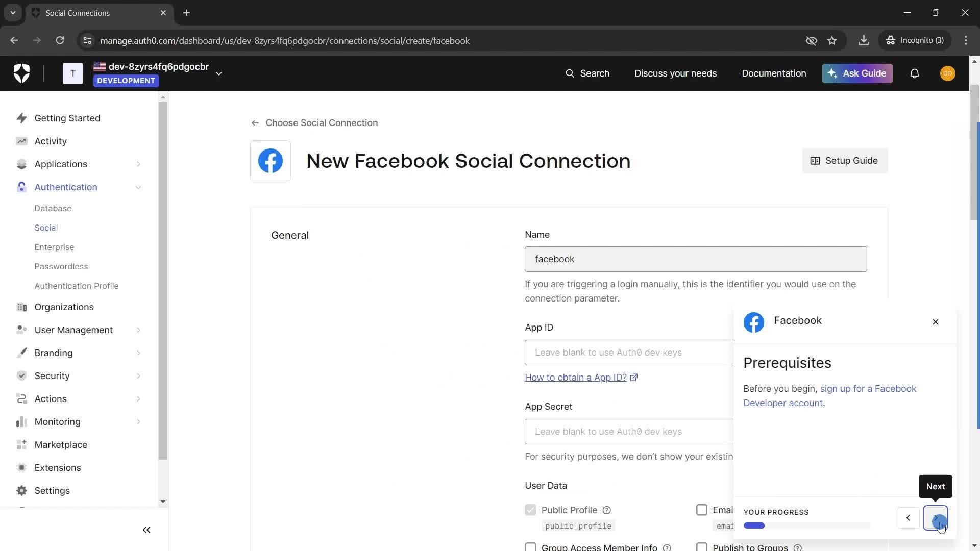Enable Group Access Member Info checkbox
The width and height of the screenshot is (980, 551).
(x=530, y=547)
